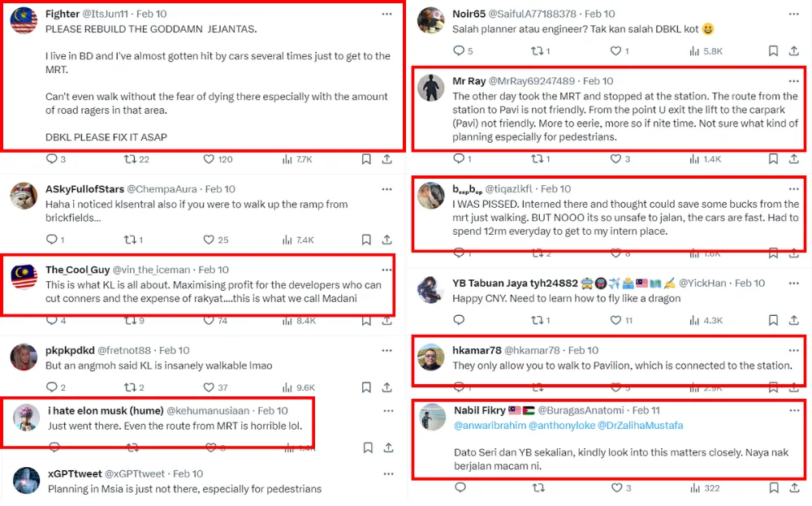Retweet Fighter's DBKL tweet
812x506 pixels.
tap(130, 159)
